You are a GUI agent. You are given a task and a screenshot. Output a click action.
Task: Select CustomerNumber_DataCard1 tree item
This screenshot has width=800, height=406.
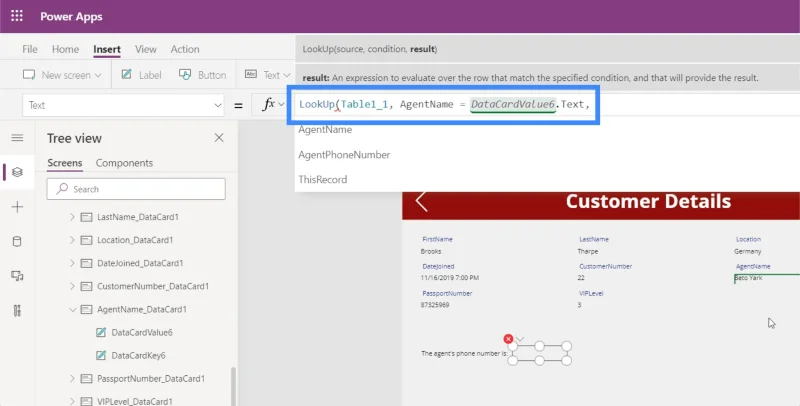click(x=153, y=286)
